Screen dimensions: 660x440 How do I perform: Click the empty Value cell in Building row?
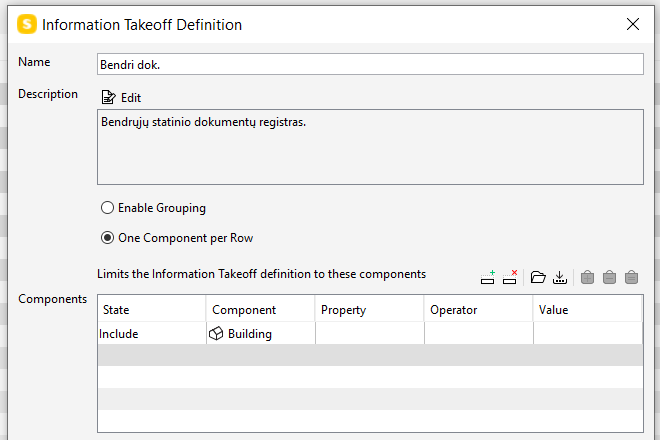point(588,333)
